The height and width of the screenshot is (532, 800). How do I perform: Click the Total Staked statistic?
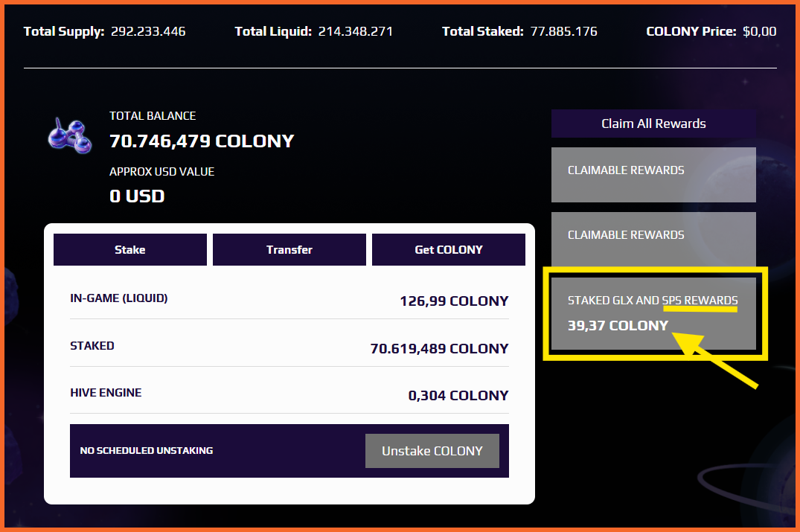(x=519, y=32)
